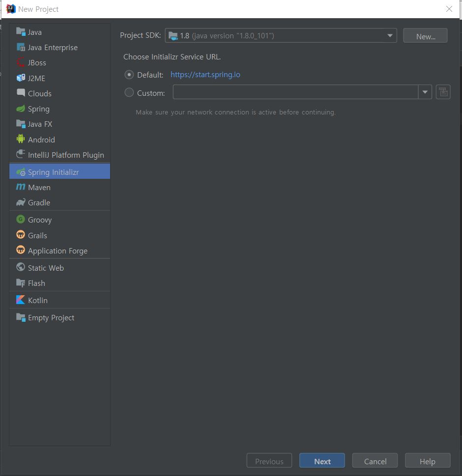Click the Java Enterprise icon
462x476 pixels.
coord(21,47)
